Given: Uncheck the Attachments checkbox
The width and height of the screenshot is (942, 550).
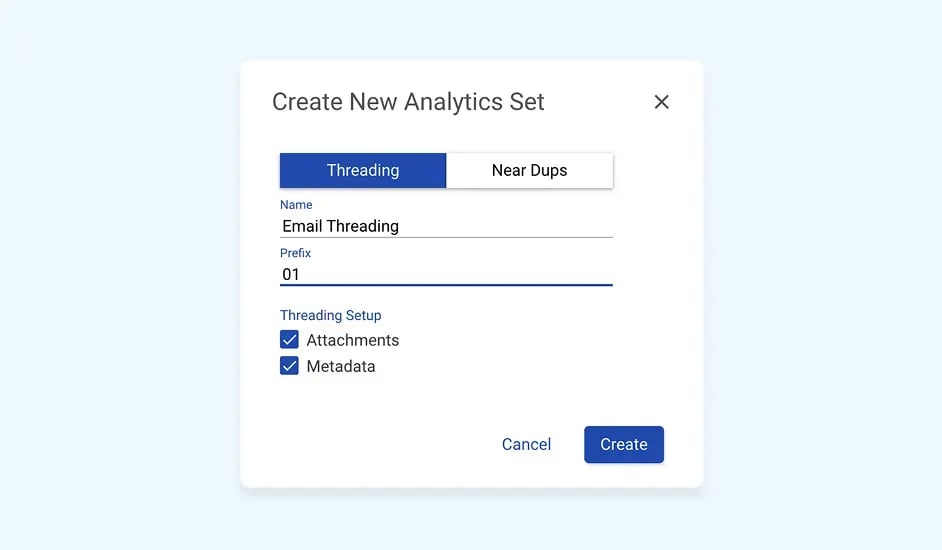Looking at the screenshot, I should 289,340.
